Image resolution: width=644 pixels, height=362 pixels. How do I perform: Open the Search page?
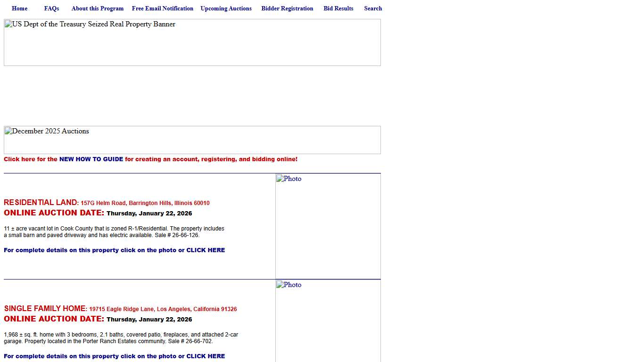point(373,8)
